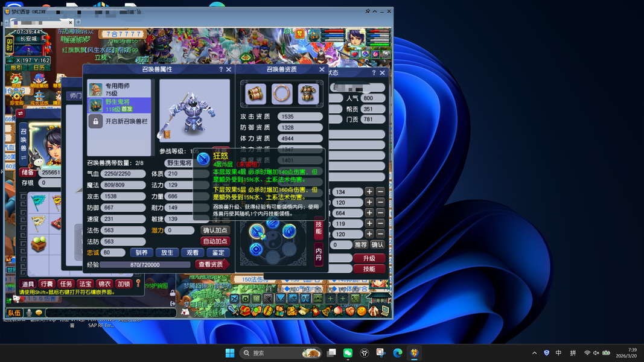
Task: Click the red 自动加点 button
Action: (215, 241)
